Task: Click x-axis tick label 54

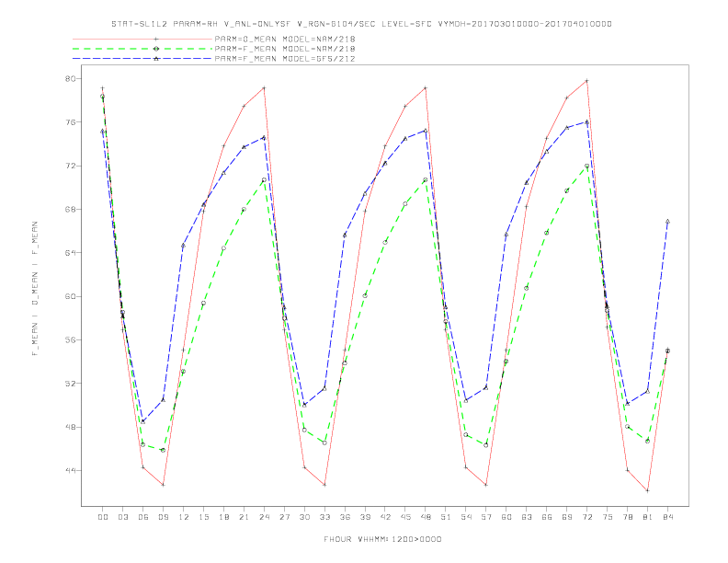Action: 466,517
